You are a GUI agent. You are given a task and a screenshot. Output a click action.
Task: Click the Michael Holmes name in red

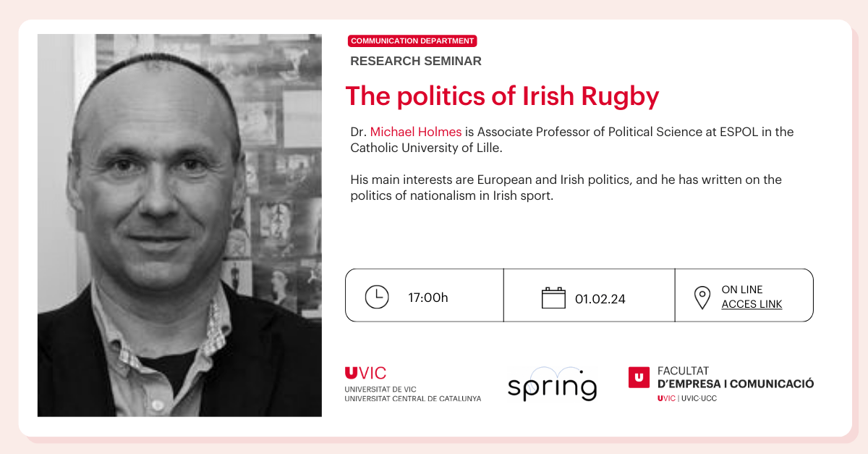(x=415, y=132)
